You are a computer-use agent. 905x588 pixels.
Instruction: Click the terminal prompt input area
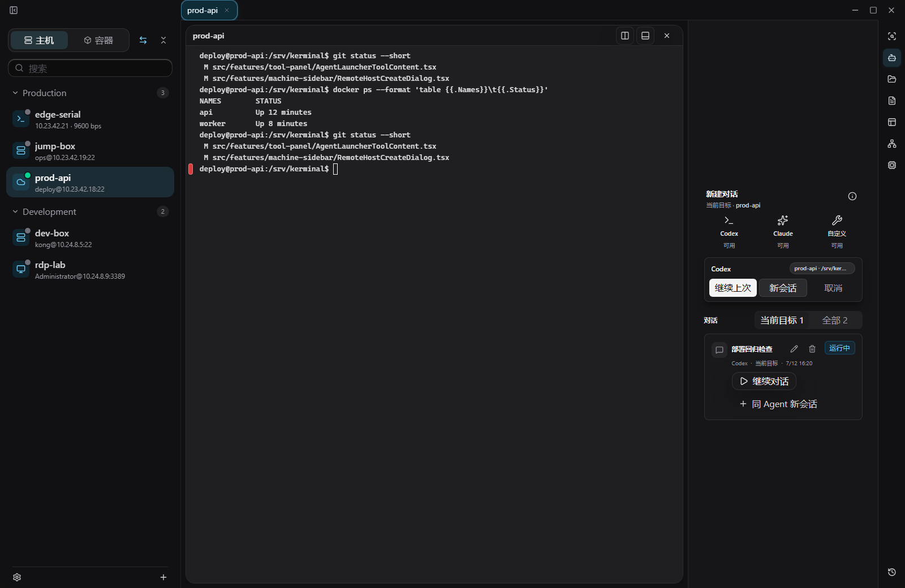pyautogui.click(x=335, y=169)
